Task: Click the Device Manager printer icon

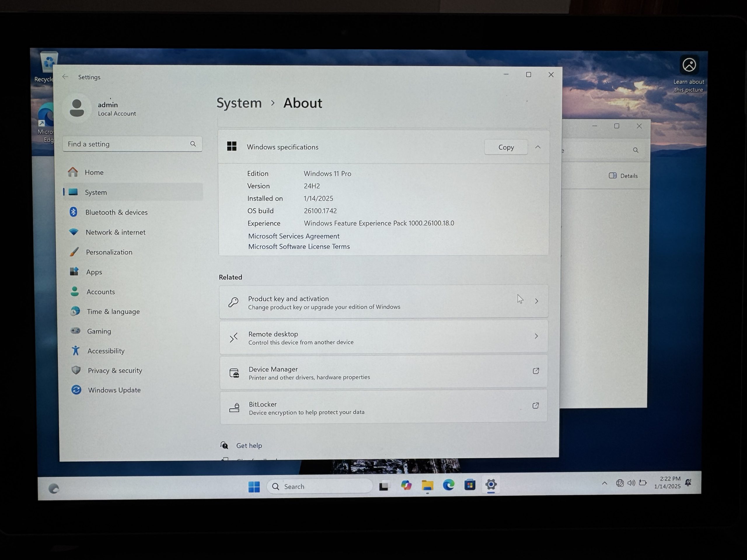Action: pyautogui.click(x=234, y=373)
